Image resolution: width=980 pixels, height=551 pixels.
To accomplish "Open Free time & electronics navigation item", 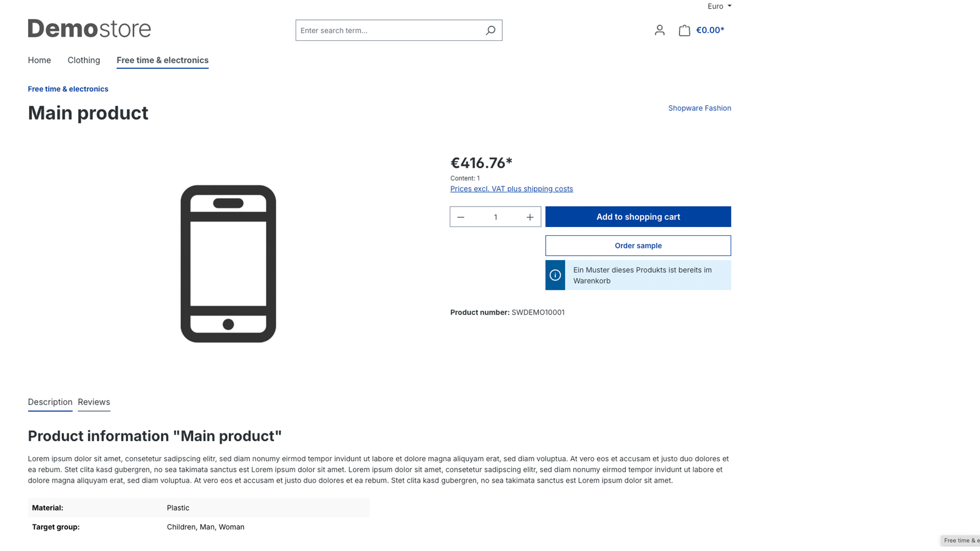I will [x=162, y=60].
